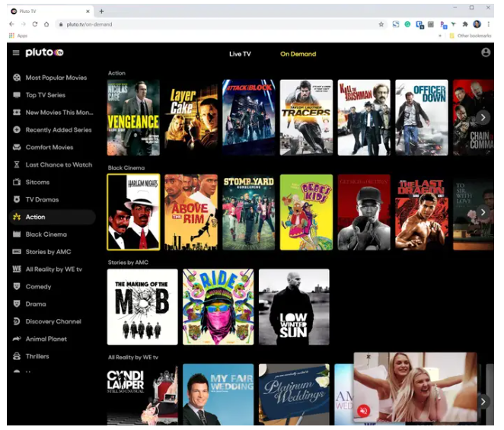Open the Low Winter Sun thumbnail
The width and height of the screenshot is (504, 430).
[x=294, y=307]
